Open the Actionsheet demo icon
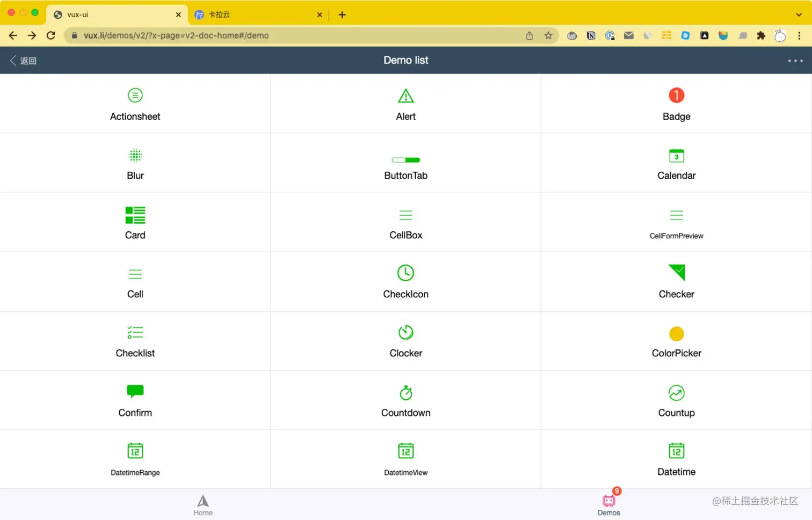Image resolution: width=812 pixels, height=520 pixels. (x=135, y=96)
